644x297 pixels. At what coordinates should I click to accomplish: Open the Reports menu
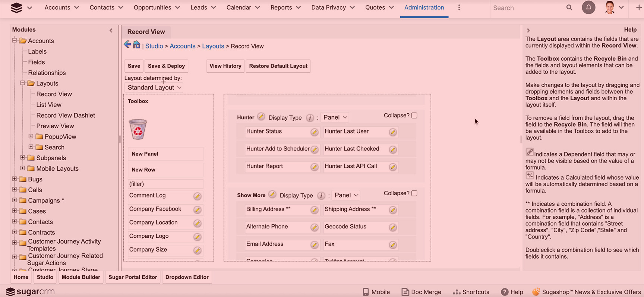tap(285, 7)
